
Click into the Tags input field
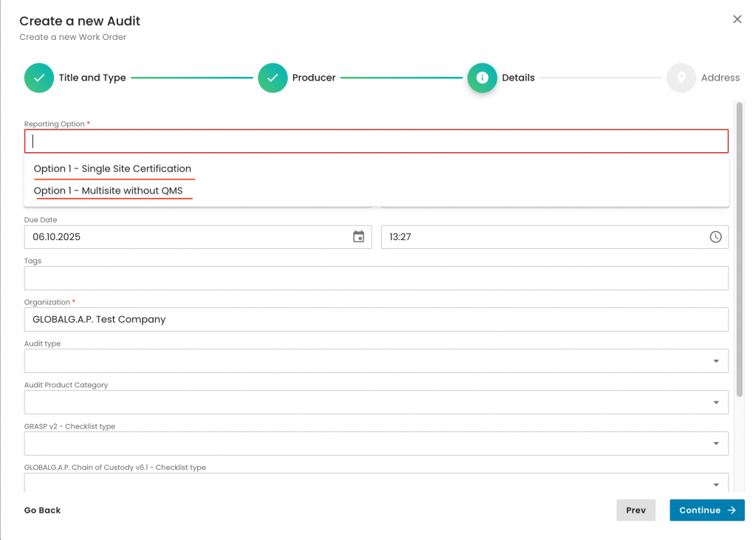376,278
